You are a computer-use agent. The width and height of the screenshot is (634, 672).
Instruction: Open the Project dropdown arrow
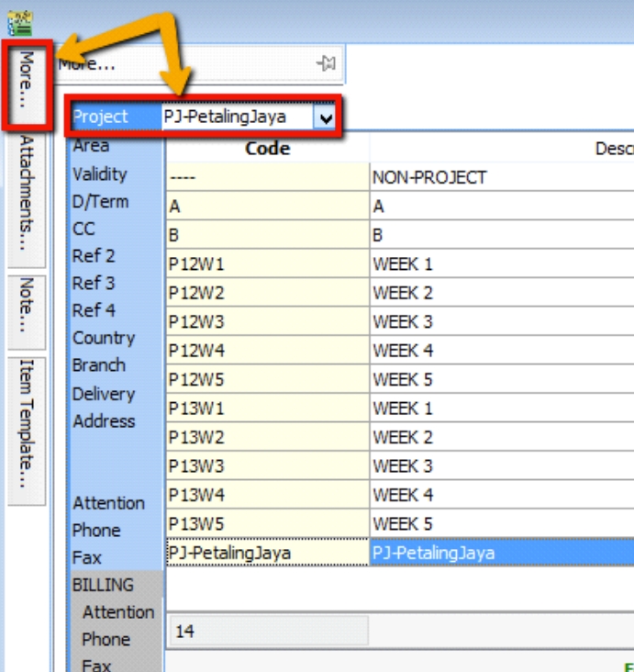(325, 118)
